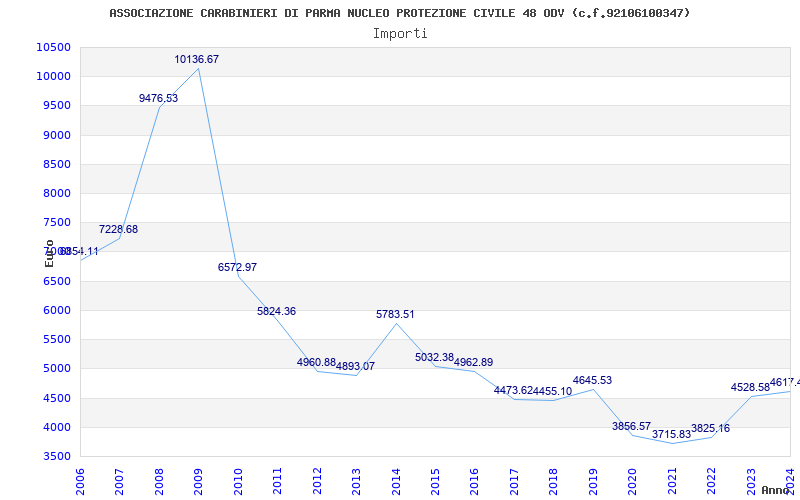Click the 4473.62 data label

tap(513, 390)
